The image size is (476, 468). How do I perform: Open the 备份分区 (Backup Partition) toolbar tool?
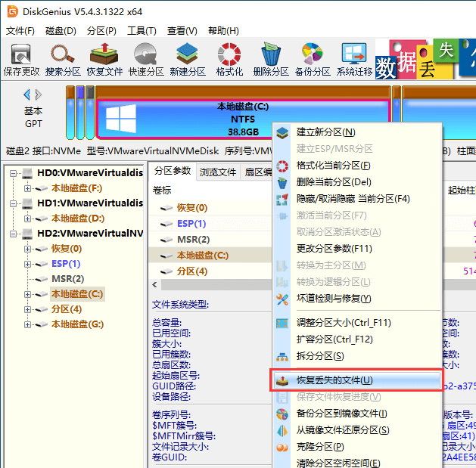click(x=313, y=60)
